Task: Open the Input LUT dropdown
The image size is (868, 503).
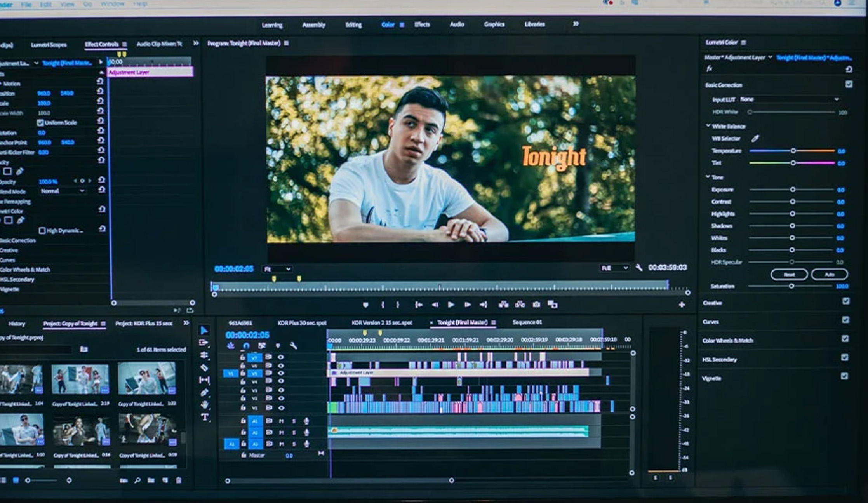Action: point(789,99)
